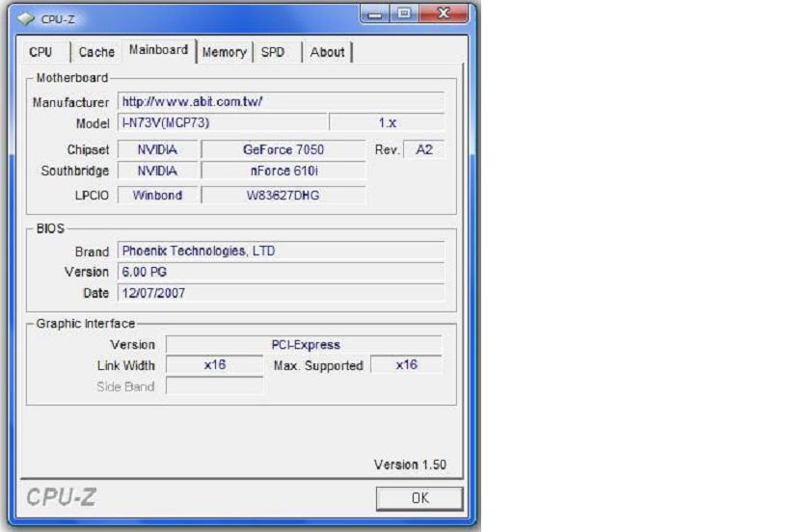
Task: Click the empty Side Band field
Action: [214, 386]
